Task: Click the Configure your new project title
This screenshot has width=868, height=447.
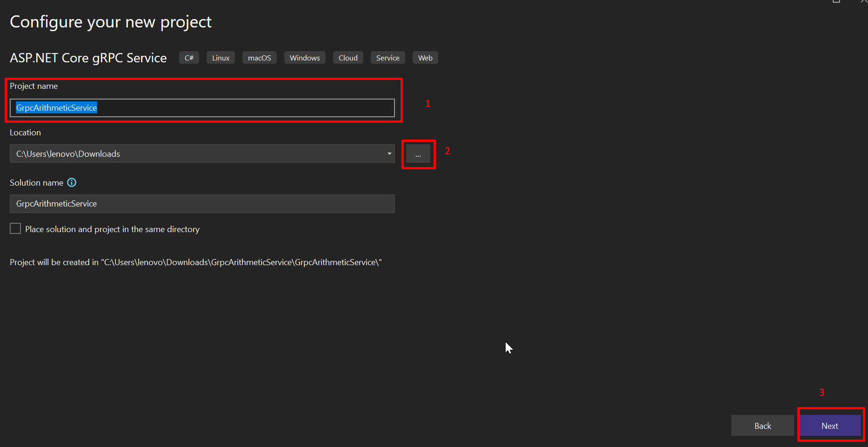Action: pyautogui.click(x=110, y=21)
